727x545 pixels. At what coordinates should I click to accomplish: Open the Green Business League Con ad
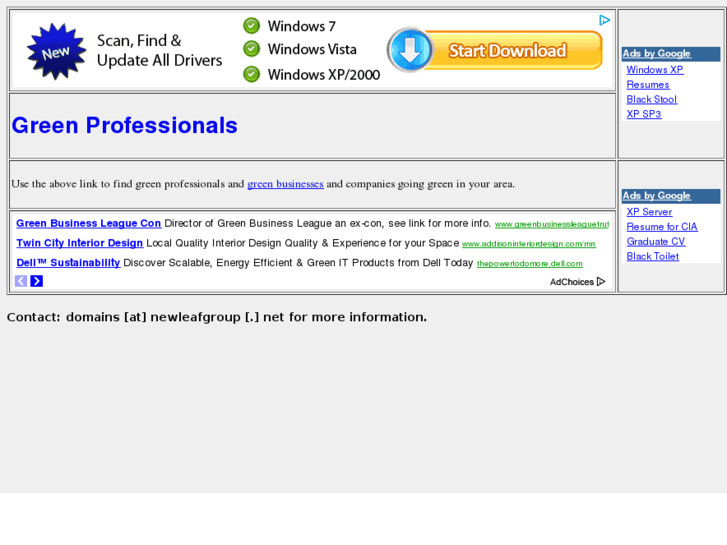(x=89, y=224)
